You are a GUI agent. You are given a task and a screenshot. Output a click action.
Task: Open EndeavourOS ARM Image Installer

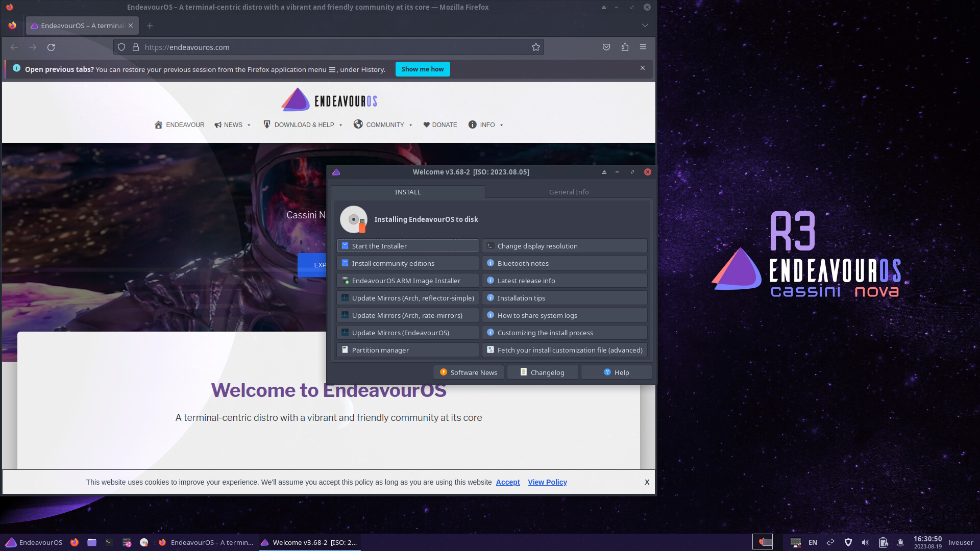click(408, 281)
